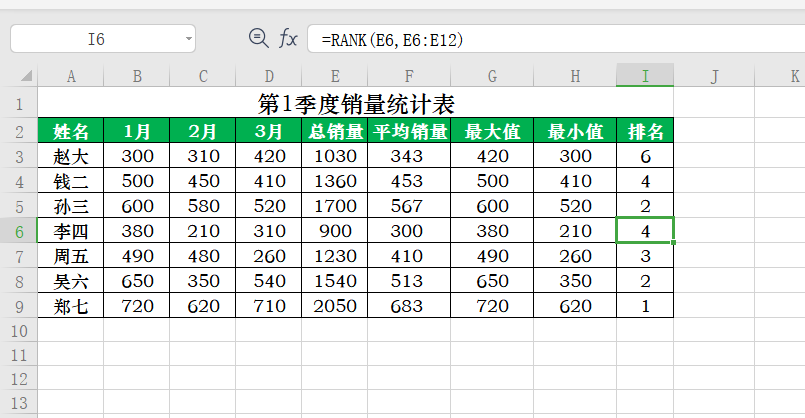Viewport: 805px width, 418px height.
Task: Click 周五's average value 410
Action: (409, 256)
